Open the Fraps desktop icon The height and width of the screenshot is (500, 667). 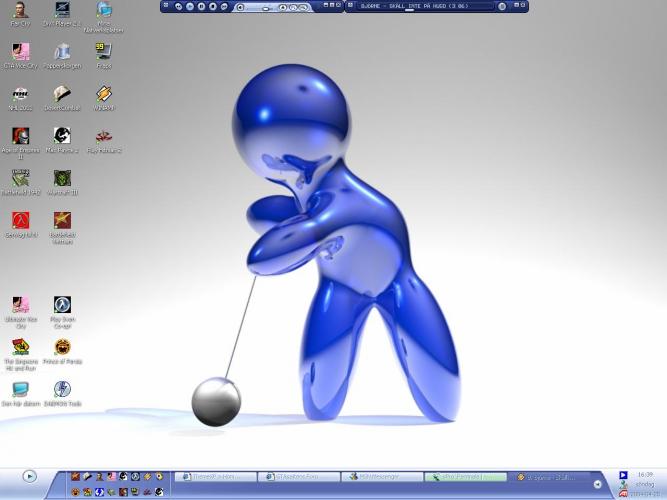tap(103, 52)
